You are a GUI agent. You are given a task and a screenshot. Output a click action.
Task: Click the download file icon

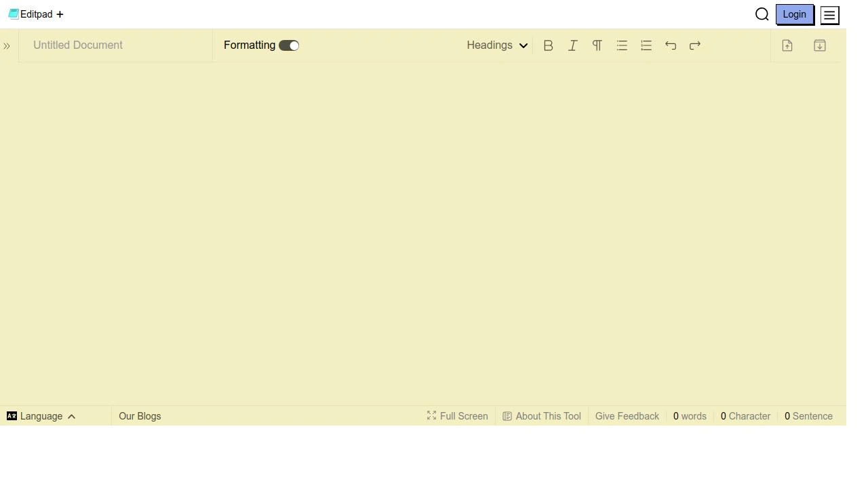(820, 45)
